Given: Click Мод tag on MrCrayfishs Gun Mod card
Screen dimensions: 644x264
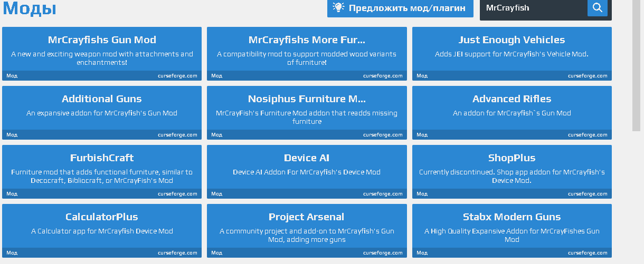Looking at the screenshot, I should click(x=12, y=76).
